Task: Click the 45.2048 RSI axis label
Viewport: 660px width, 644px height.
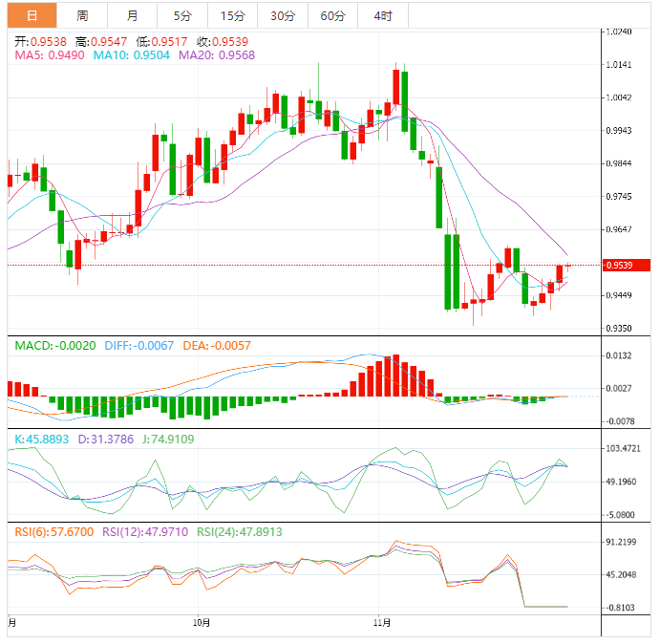Action: coord(621,575)
